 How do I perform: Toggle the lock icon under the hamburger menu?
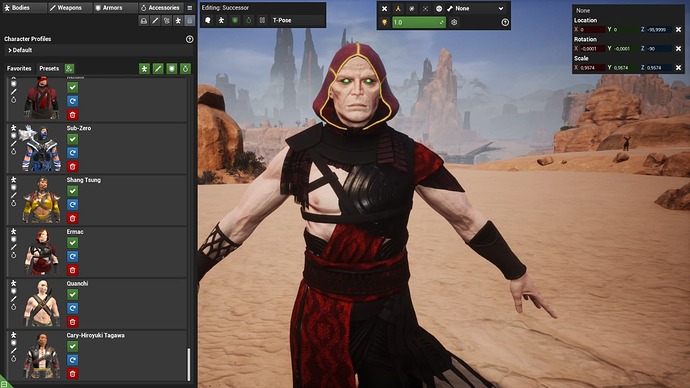point(189,21)
